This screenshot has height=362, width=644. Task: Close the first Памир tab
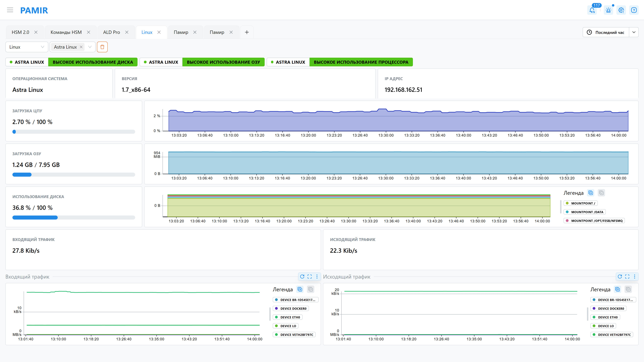point(195,32)
